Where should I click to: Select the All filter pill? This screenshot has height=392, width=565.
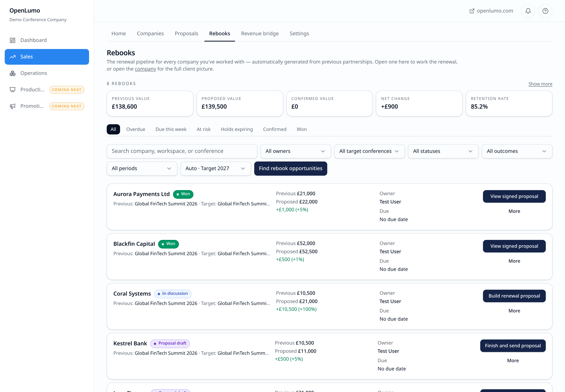[113, 129]
